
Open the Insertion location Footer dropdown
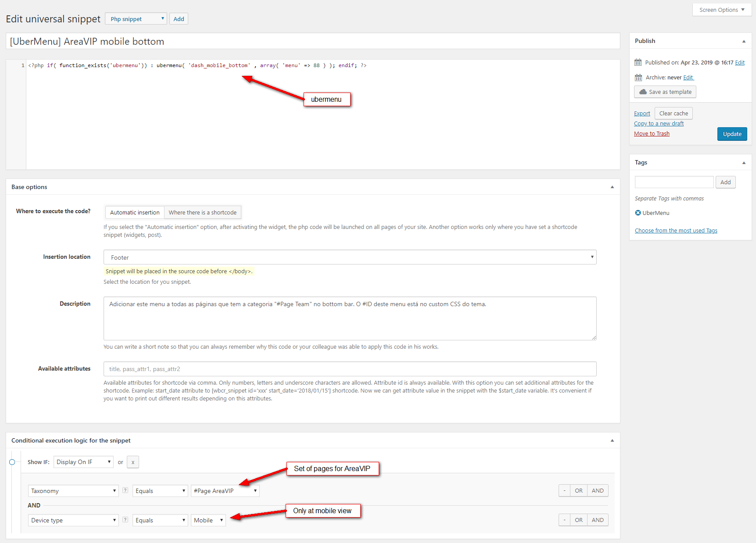point(350,257)
